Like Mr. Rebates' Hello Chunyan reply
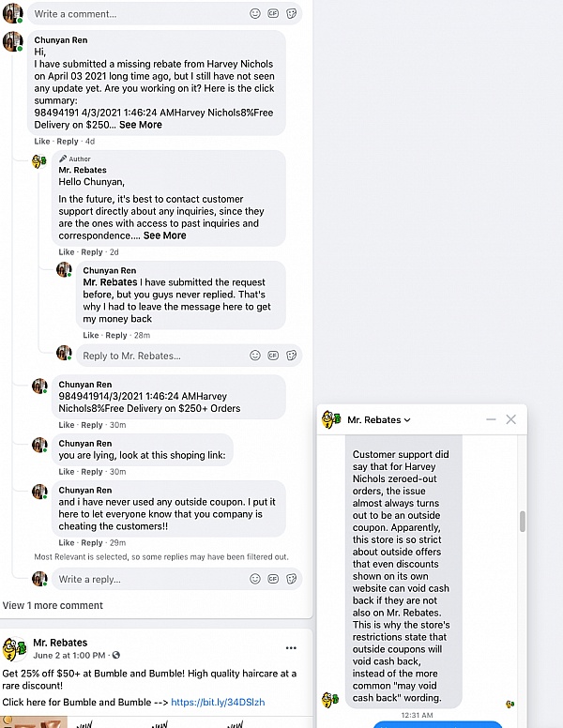The width and height of the screenshot is (563, 728). [67, 252]
